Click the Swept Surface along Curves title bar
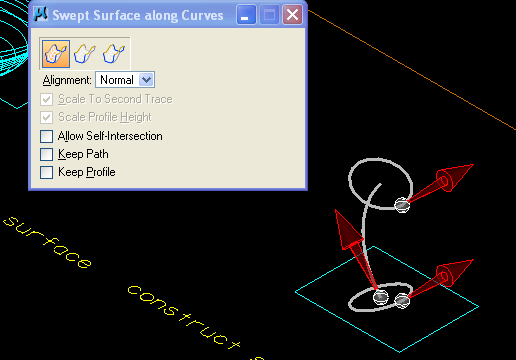 click(137, 15)
